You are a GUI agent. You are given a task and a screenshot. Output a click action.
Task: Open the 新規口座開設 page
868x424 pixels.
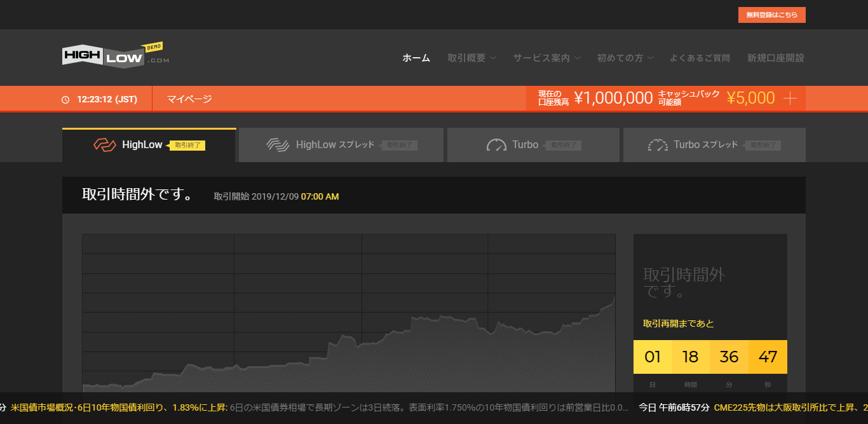tap(776, 58)
